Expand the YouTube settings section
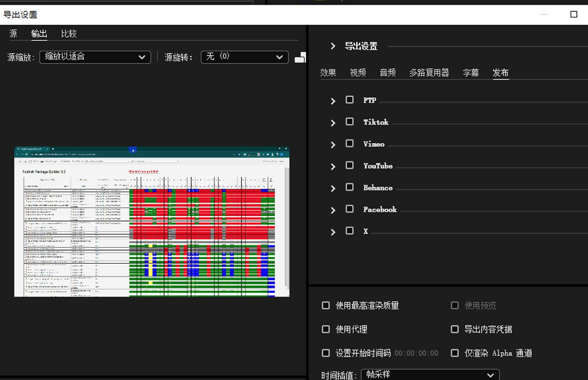588x380 pixels. pos(333,166)
